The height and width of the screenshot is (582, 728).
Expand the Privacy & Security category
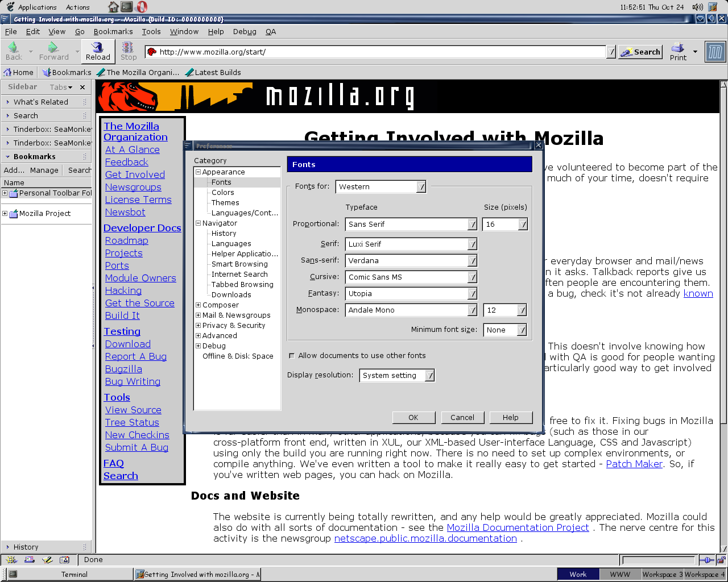tap(198, 325)
